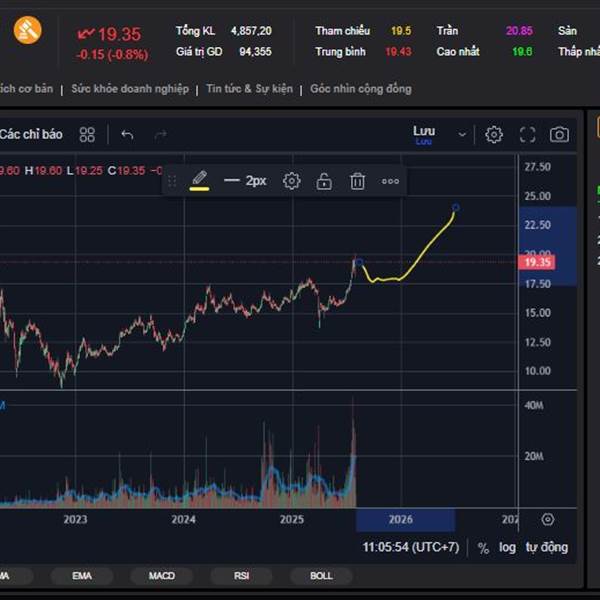Delete the selected drawing with trash icon
The height and width of the screenshot is (600, 600).
point(357,181)
